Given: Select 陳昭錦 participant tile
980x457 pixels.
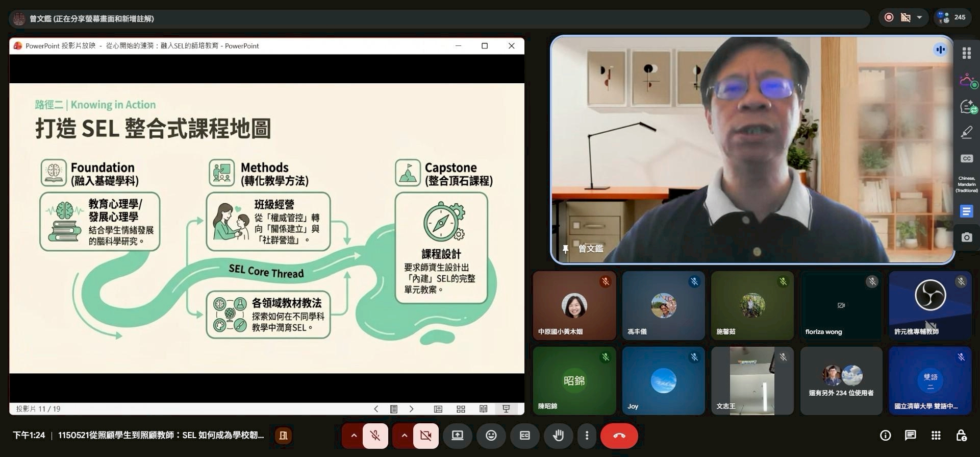Looking at the screenshot, I should pyautogui.click(x=574, y=381).
